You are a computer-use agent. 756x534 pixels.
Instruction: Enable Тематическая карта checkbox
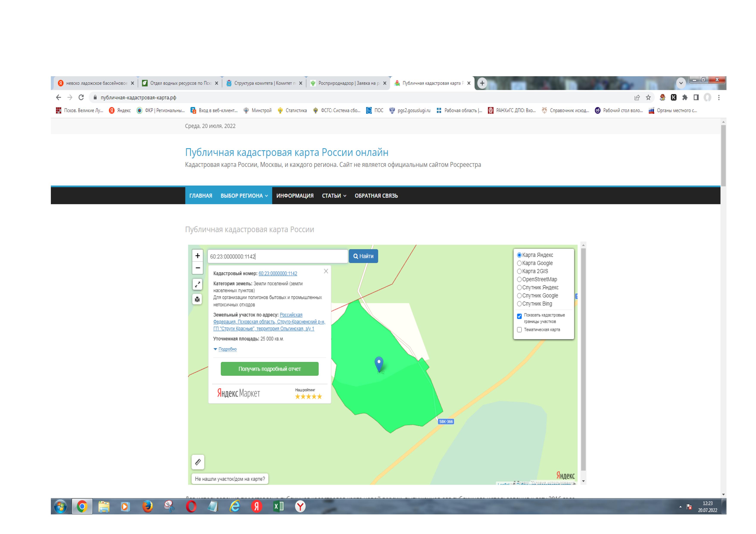pos(519,330)
